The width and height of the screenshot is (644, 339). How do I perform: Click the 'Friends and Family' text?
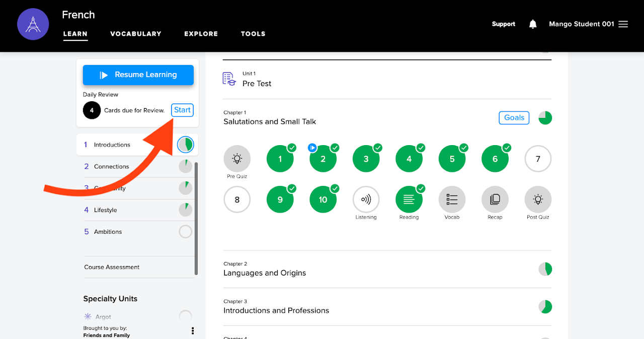click(107, 335)
